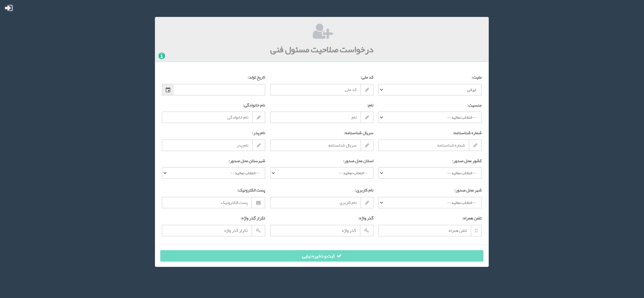Open the شهرستان محل صدور dropdown
644x298 pixels.
(213, 173)
